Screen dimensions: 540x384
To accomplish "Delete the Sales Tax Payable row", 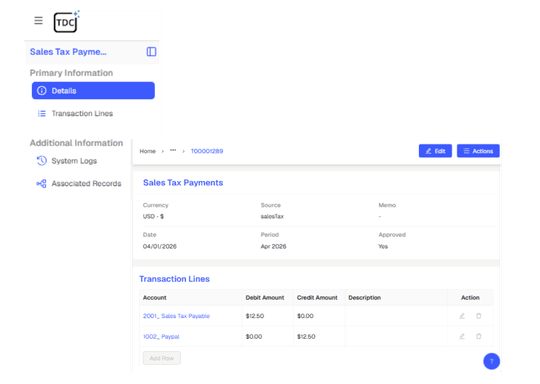I will 478,316.
